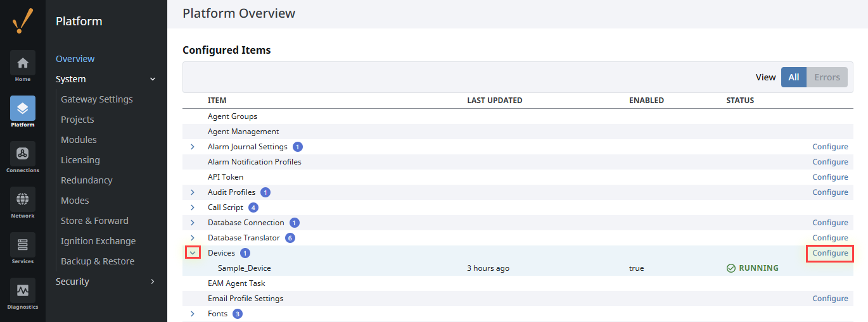The image size is (868, 322).
Task: Configure Devices
Action: (x=830, y=253)
